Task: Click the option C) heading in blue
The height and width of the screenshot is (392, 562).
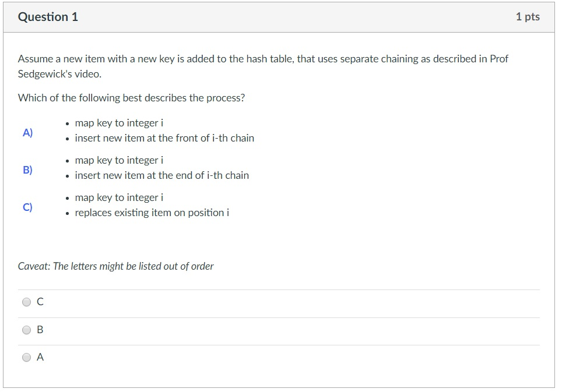Action: point(27,206)
